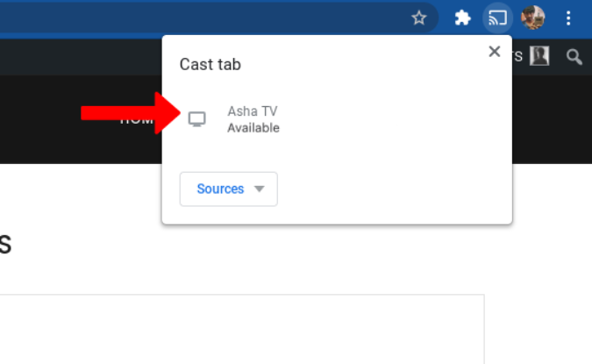
Task: Click the gray arrow inside Sources
Action: click(260, 189)
